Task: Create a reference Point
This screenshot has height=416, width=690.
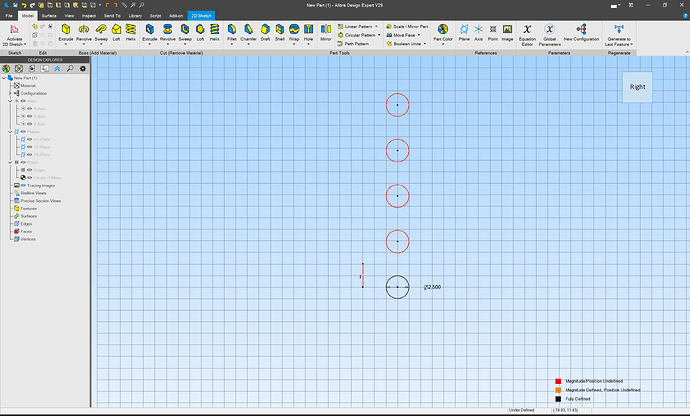Action: coord(493,33)
